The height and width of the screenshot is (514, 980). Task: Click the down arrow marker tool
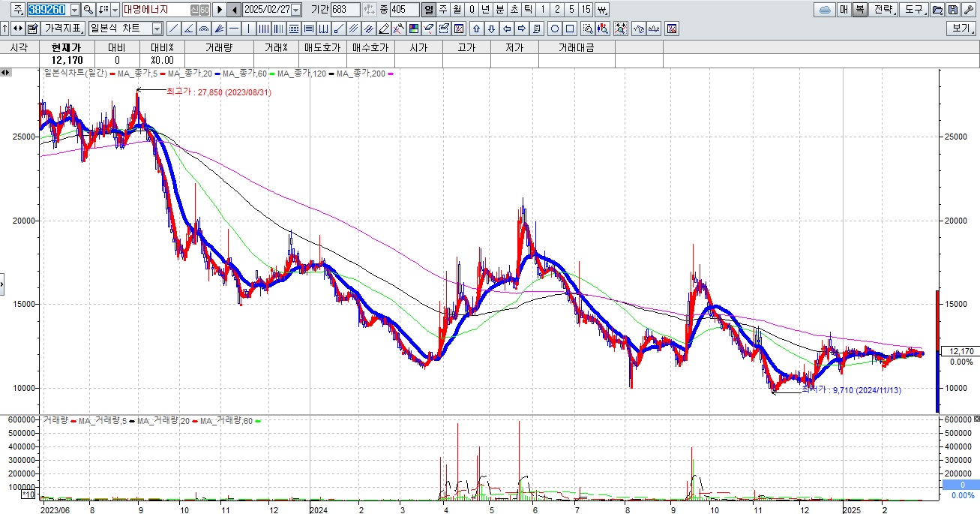pyautogui.click(x=491, y=29)
